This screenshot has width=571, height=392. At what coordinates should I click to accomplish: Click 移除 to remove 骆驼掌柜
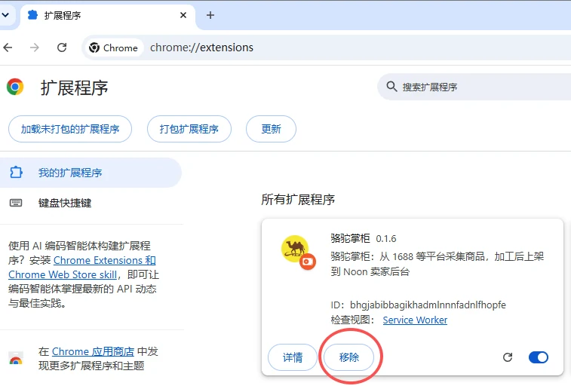[x=349, y=357]
